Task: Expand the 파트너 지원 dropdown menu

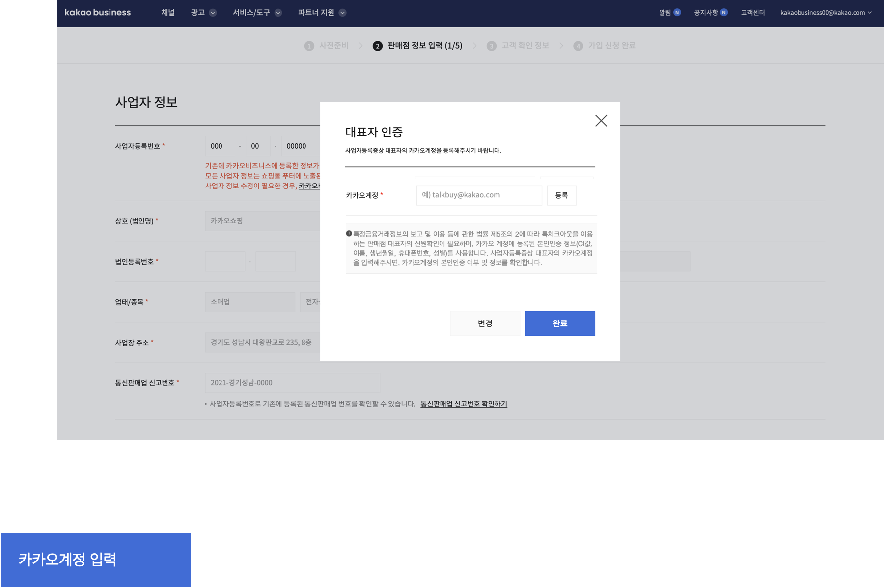Action: click(322, 13)
